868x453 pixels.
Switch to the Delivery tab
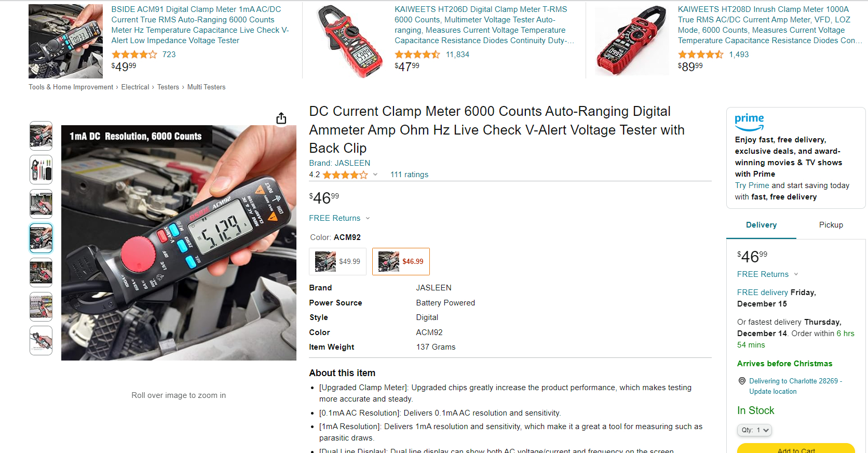pos(761,225)
